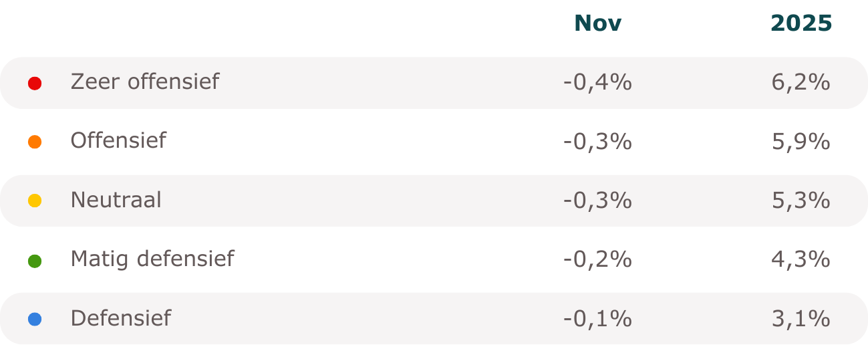Screen dimensions: 868x355
Task: Select the 2025 column header
Action: click(x=801, y=24)
